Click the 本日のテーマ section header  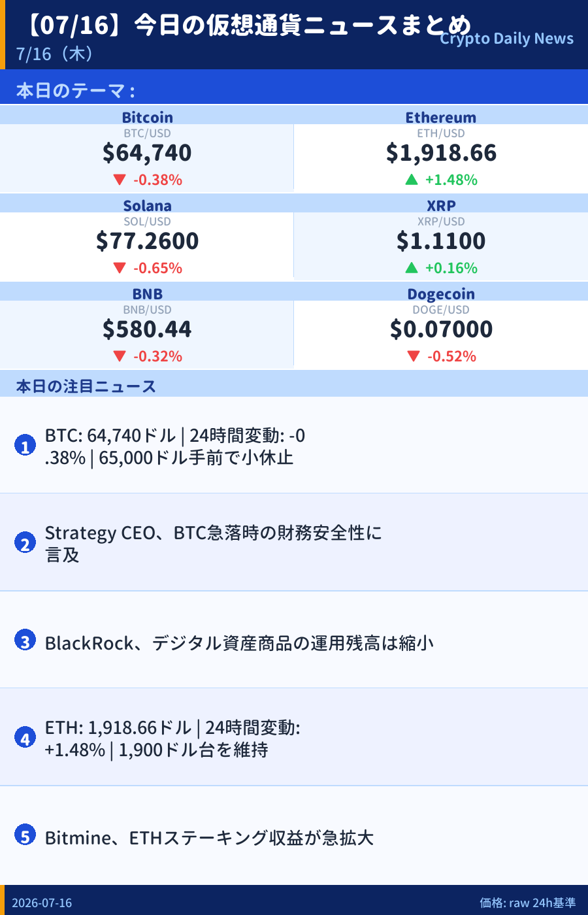(x=75, y=90)
